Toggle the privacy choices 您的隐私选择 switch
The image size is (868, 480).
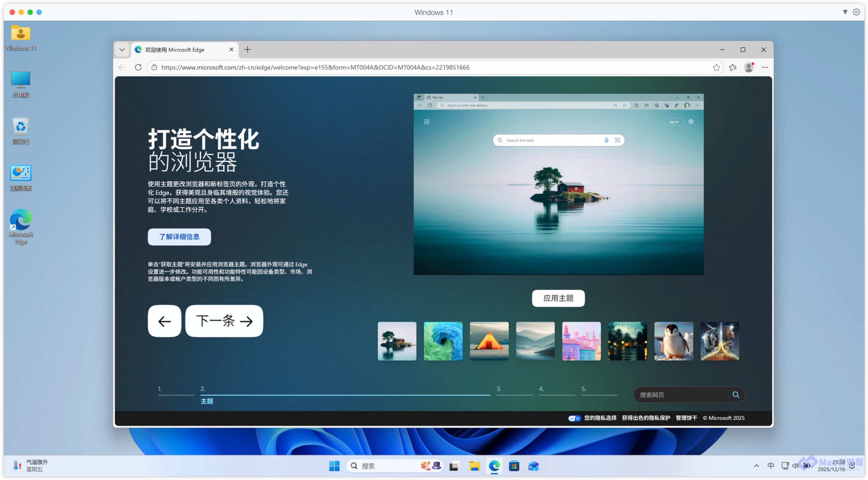click(574, 418)
